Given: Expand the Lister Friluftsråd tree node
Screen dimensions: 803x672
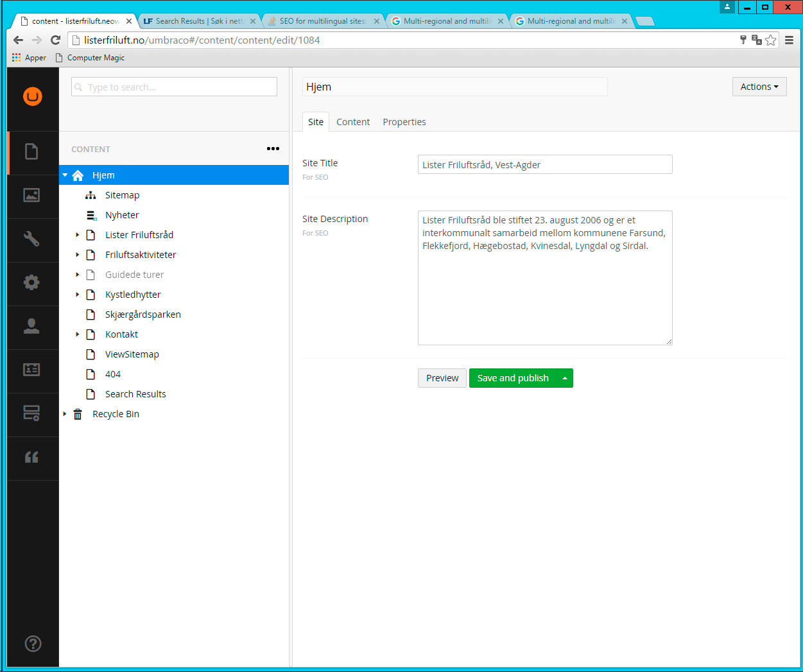Looking at the screenshot, I should click(x=78, y=235).
